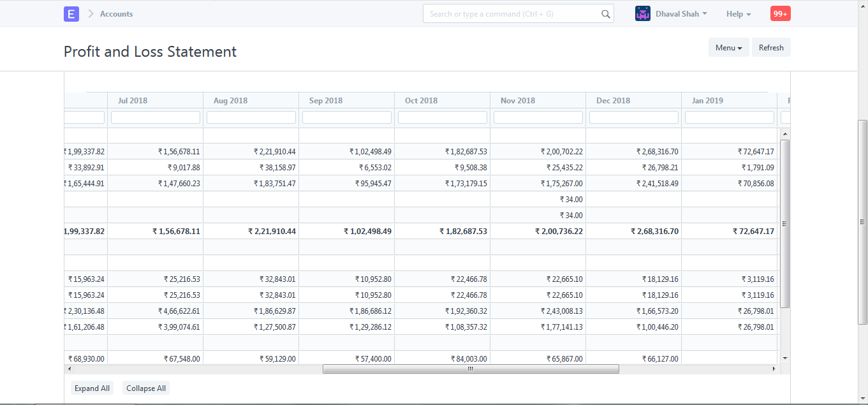Select the ₹ 1,86,629.87 cell
The width and height of the screenshot is (868, 405).
tap(251, 311)
